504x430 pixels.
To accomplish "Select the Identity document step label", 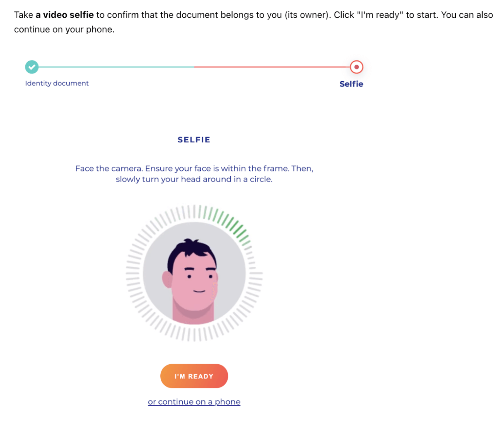I will [x=57, y=83].
